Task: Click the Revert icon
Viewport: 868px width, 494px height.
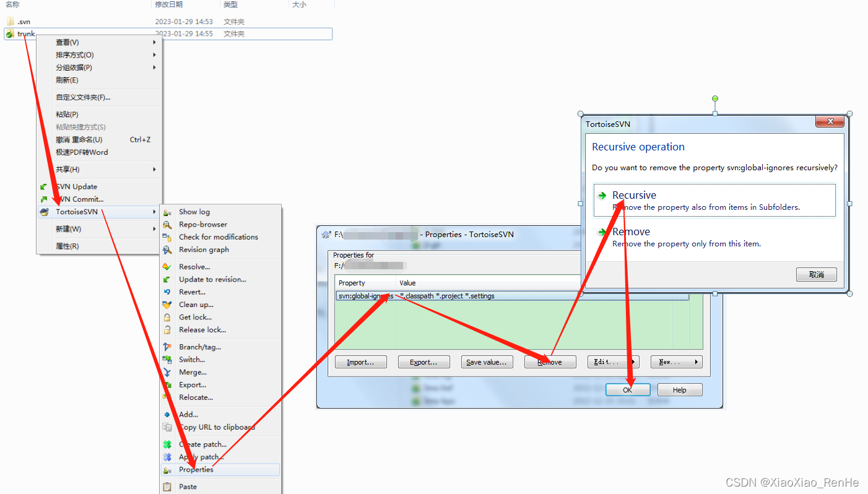Action: pos(167,292)
